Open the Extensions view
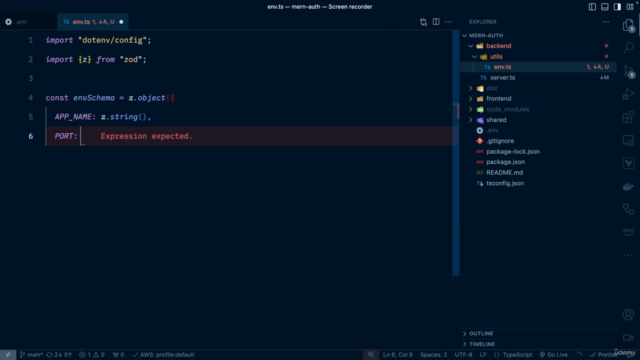This screenshot has width=640, height=360. 629,117
